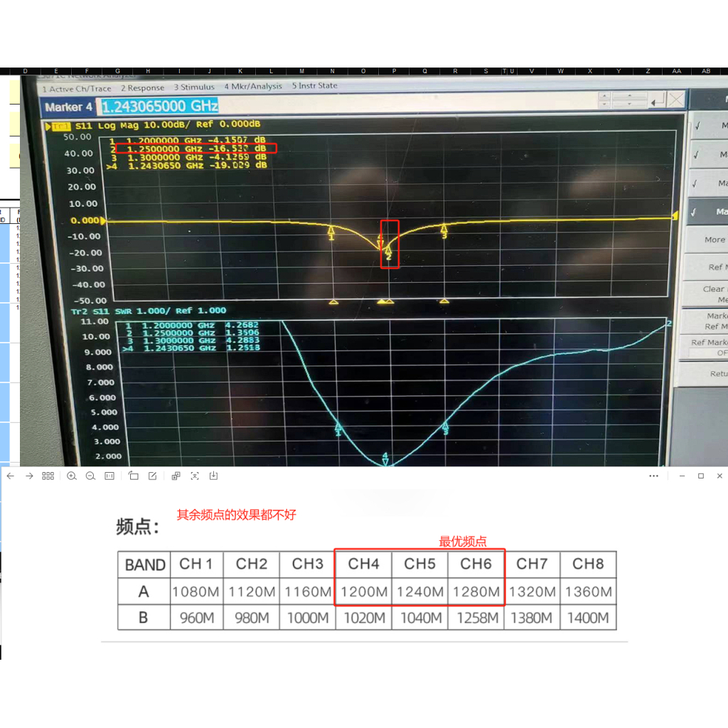Open the Mkr/Analysis menu
728x728 pixels.
click(x=253, y=86)
